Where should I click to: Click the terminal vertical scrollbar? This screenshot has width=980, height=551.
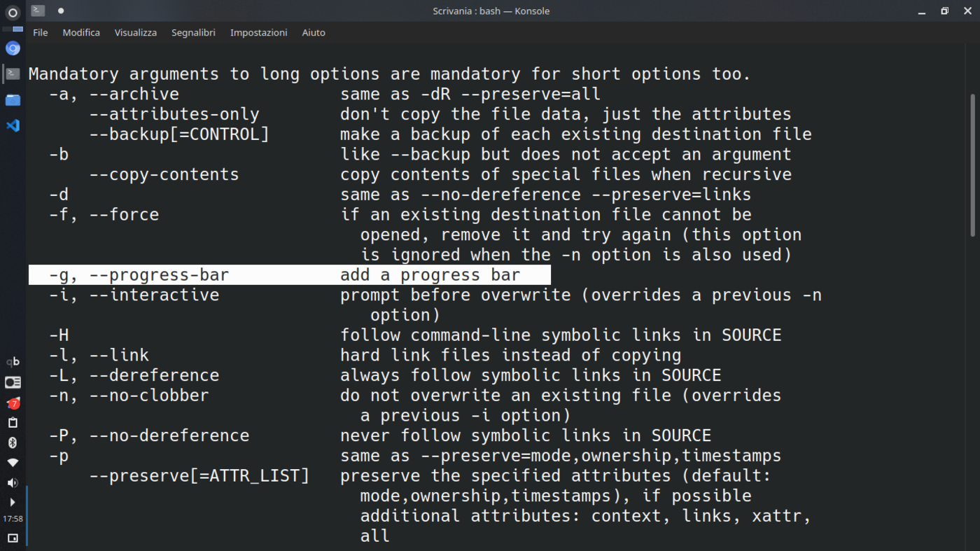pos(972,165)
